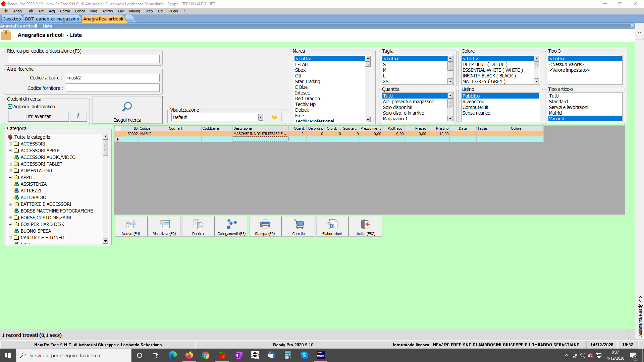Sort by the Descrizione column header

click(260, 128)
